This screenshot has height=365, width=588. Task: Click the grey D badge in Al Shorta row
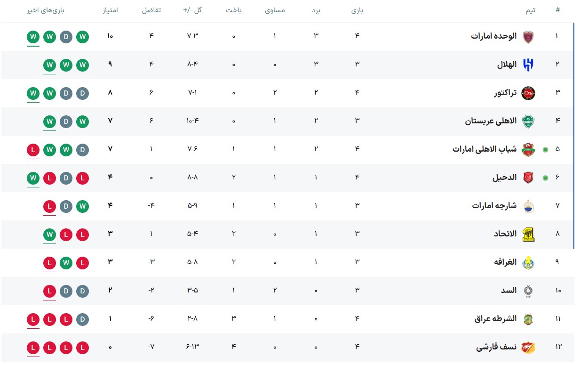coord(82,319)
